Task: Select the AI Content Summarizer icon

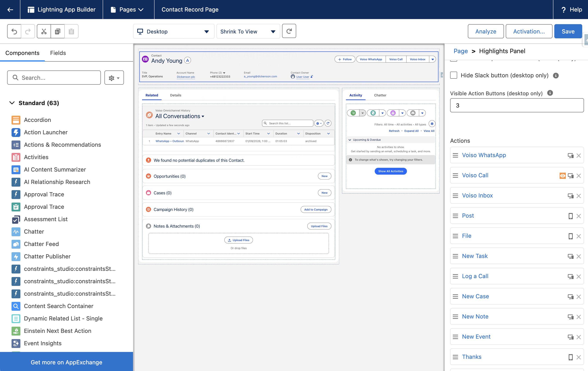Action: (x=16, y=170)
